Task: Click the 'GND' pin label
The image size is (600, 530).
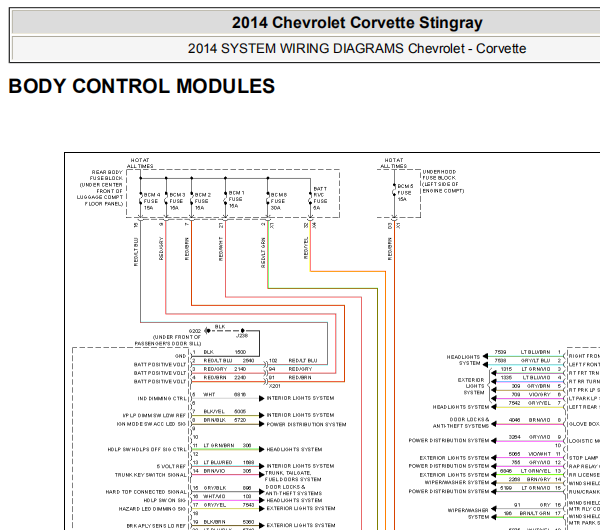Action: click(x=181, y=356)
